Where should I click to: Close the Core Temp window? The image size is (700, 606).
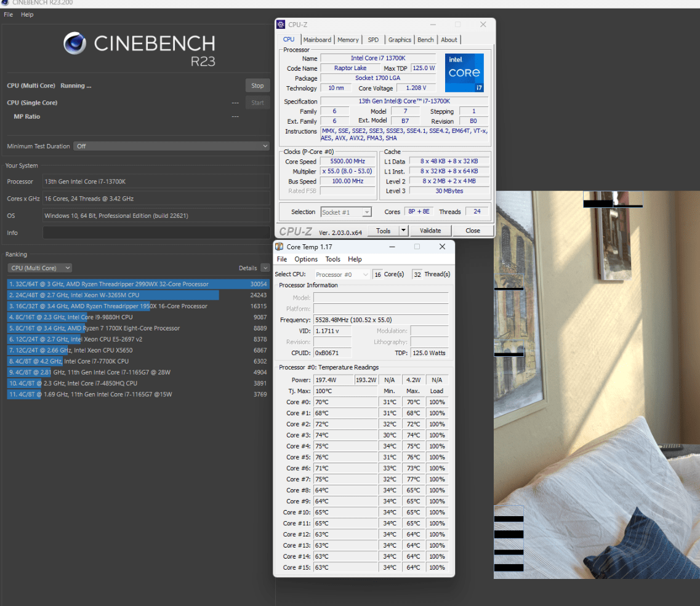442,247
